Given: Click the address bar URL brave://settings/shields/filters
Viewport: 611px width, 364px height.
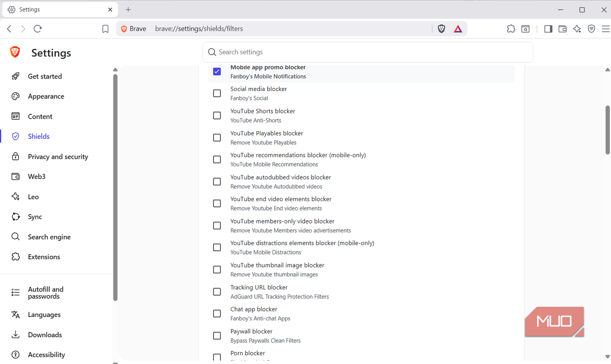Looking at the screenshot, I should [x=199, y=29].
